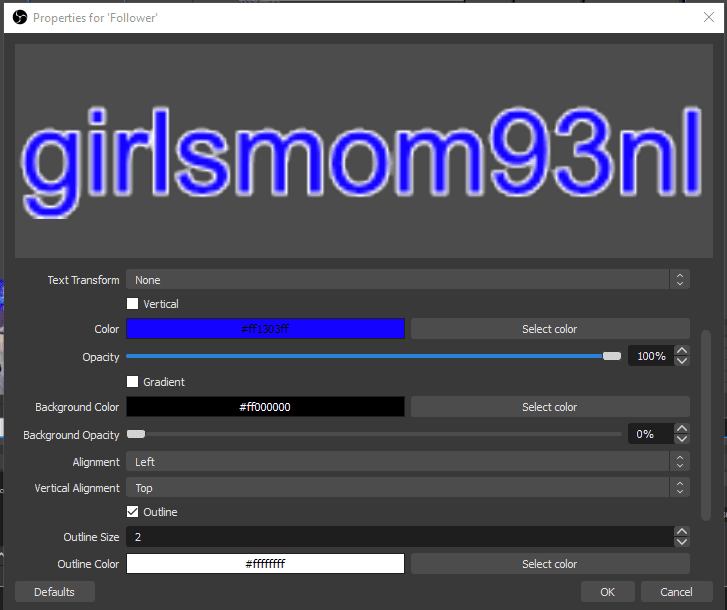The image size is (727, 610).
Task: Click the Background Opacity 0% field
Action: click(651, 434)
